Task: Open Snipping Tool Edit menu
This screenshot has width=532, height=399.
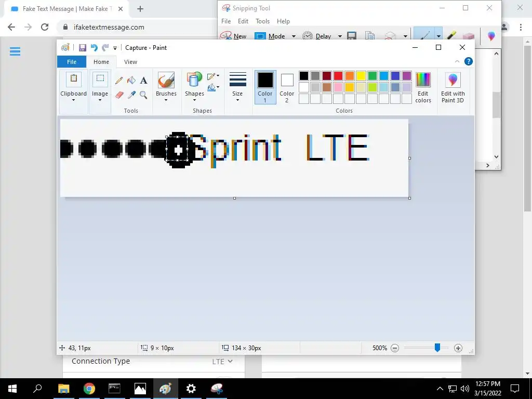Action: 243,21
